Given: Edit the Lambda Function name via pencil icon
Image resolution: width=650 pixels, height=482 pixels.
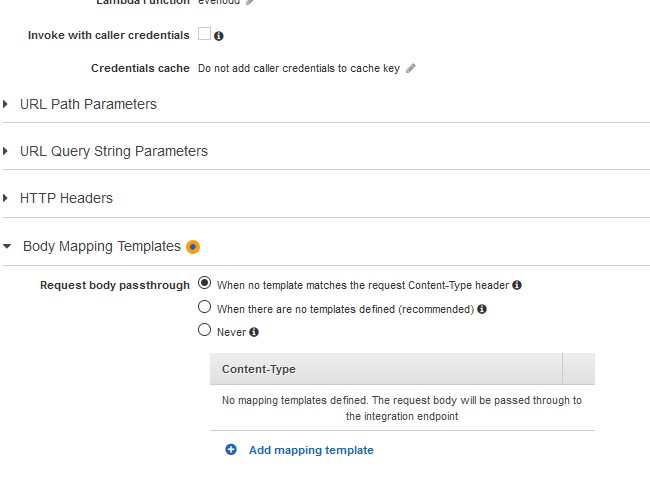Looking at the screenshot, I should click(250, 2).
